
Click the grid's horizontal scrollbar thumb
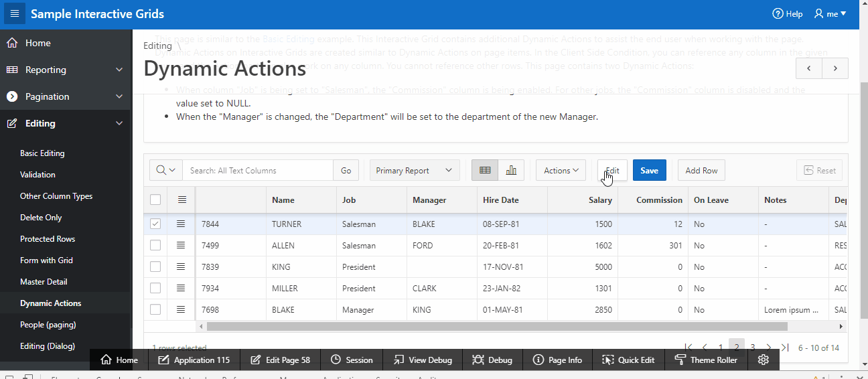coord(497,327)
